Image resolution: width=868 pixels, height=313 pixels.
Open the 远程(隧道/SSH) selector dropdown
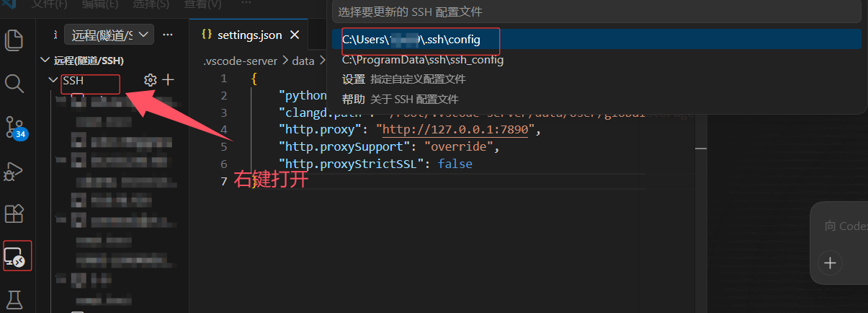point(109,34)
